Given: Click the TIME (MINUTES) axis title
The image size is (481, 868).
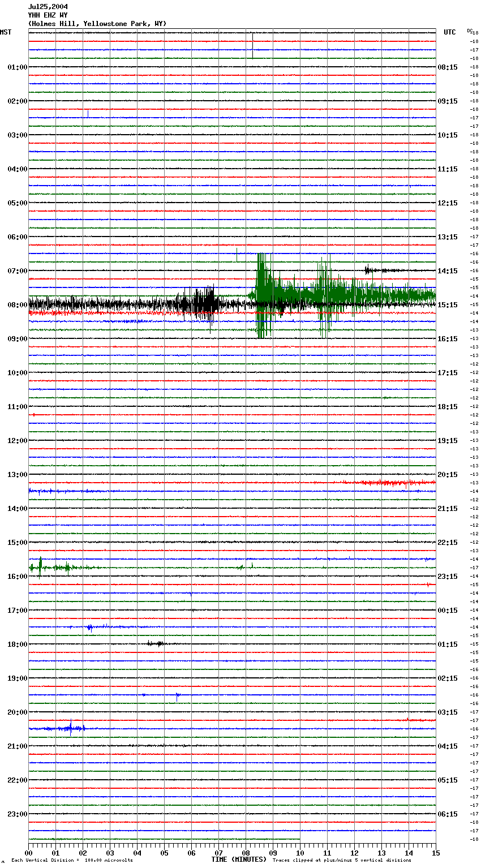Looking at the screenshot, I should 239,860.
